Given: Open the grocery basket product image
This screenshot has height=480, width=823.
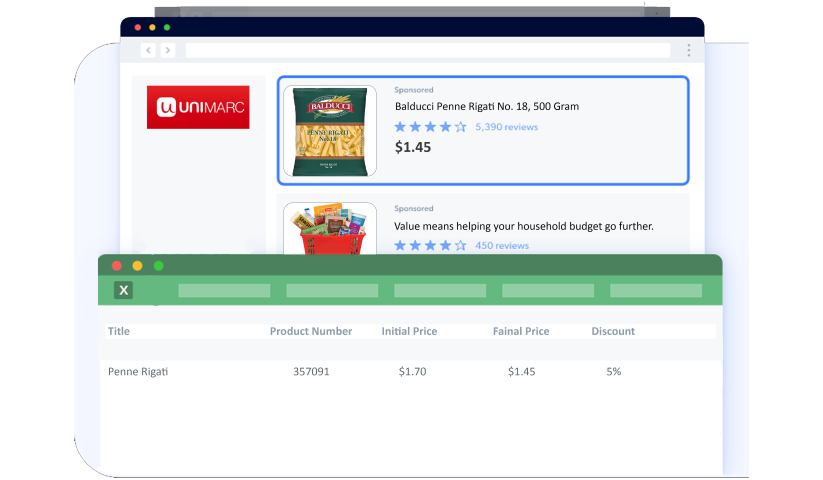Looking at the screenshot, I should click(x=330, y=229).
